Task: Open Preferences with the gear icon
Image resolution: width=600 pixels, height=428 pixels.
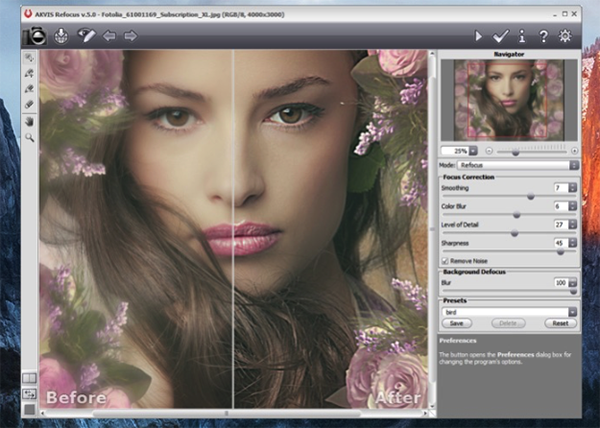Action: [x=565, y=36]
